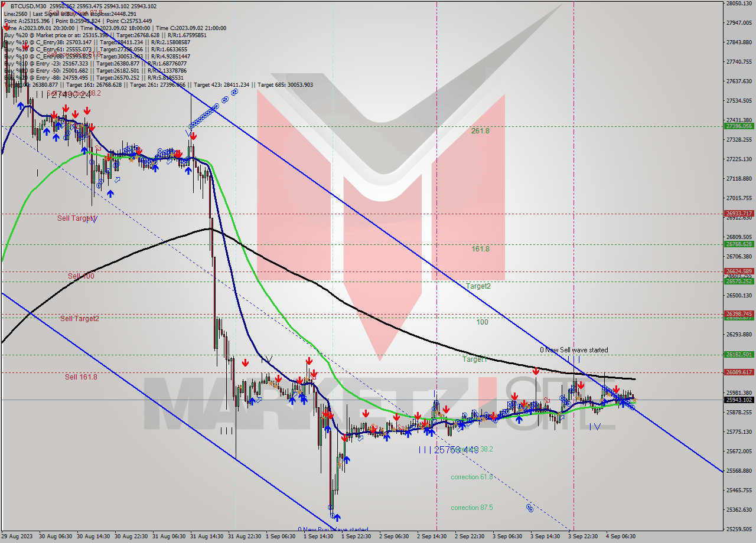
Task: Click the '2 Sep 14:30' time axis label
Action: [x=432, y=537]
